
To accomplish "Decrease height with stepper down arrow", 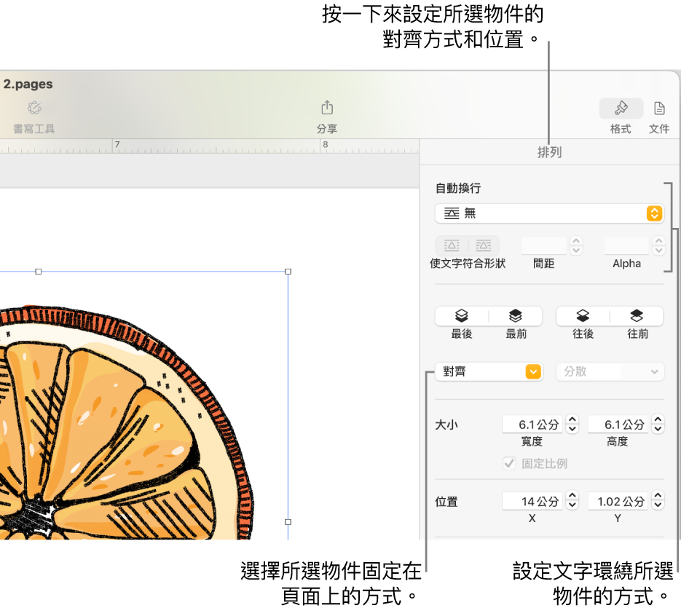I will click(x=658, y=429).
